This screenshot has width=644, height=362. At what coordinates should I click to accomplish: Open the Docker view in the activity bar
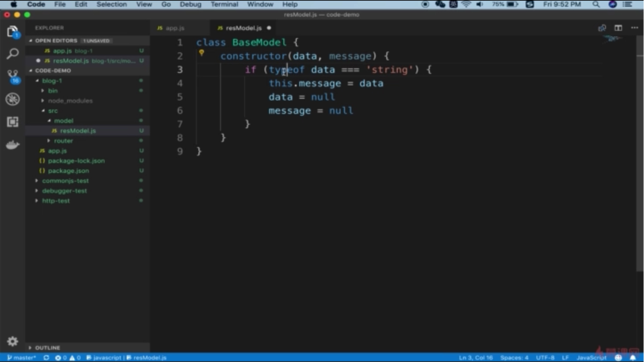click(x=12, y=145)
